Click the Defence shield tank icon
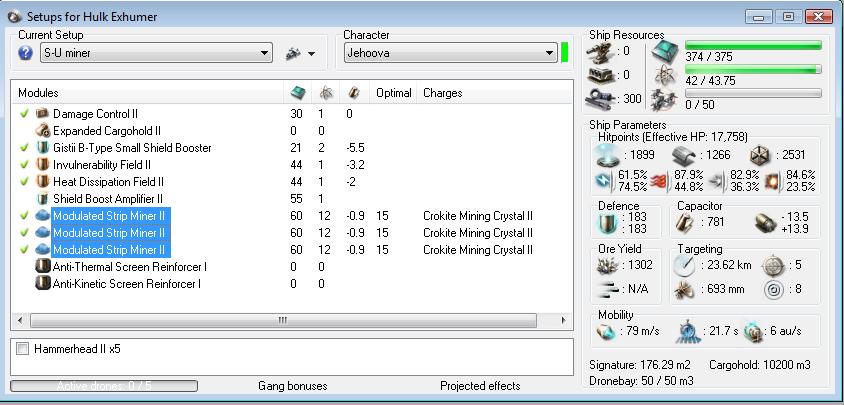Image resolution: width=844 pixels, height=405 pixels. [608, 223]
